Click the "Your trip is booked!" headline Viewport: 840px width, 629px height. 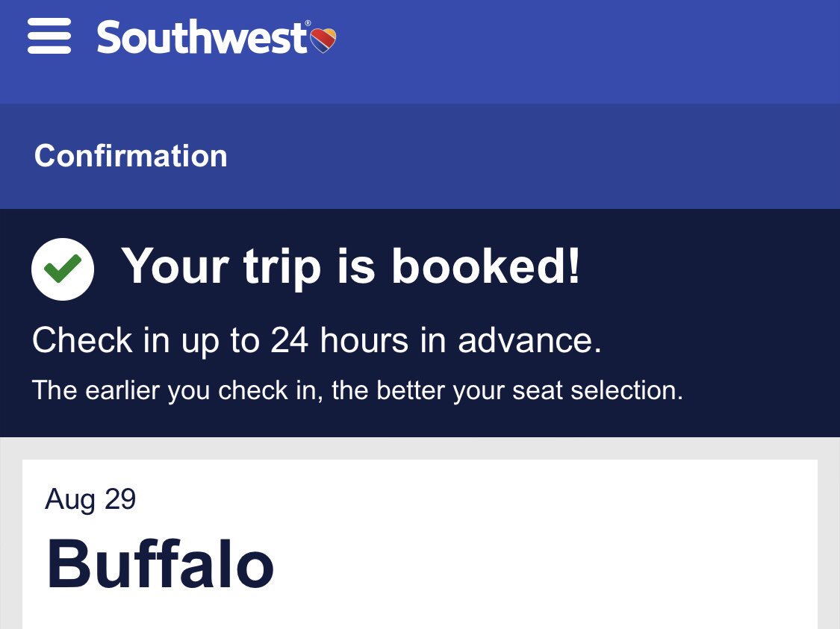click(351, 266)
